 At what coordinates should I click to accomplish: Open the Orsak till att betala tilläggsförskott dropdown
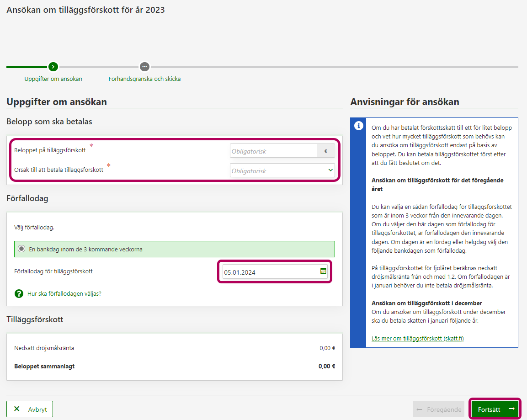(278, 170)
